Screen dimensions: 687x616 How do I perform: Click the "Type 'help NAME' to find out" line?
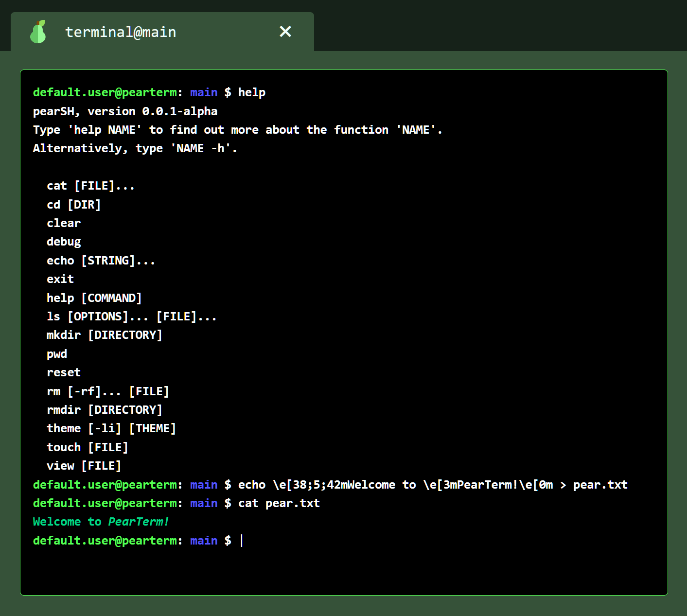237,130
